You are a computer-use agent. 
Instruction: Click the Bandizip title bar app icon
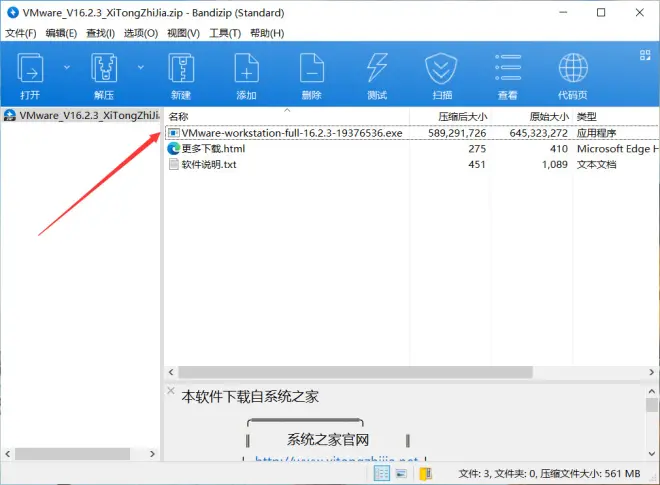[13, 13]
